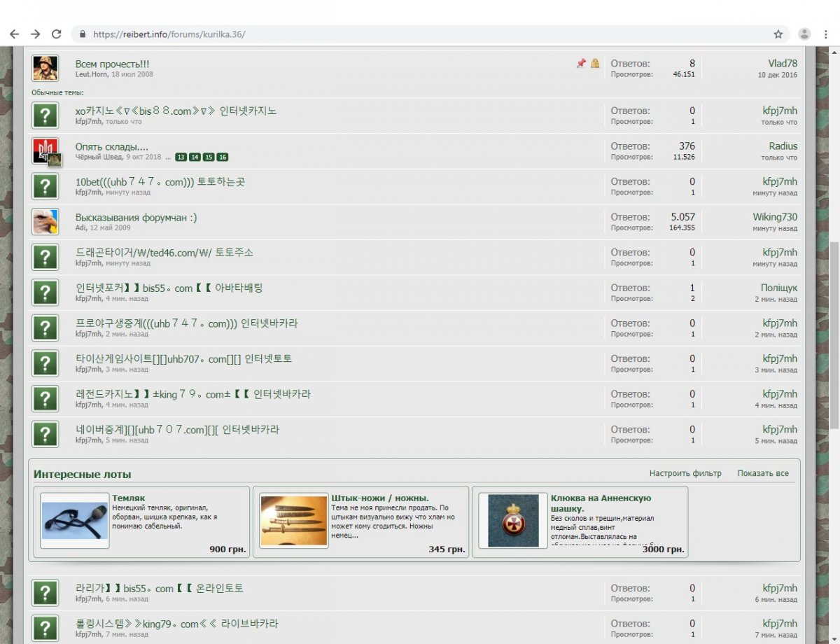Click reply count 5.057
This screenshot has width=840, height=644.
[x=682, y=217]
